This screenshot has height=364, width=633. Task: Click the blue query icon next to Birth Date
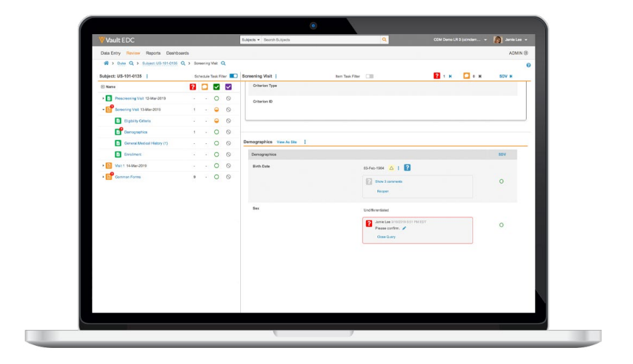pyautogui.click(x=407, y=168)
